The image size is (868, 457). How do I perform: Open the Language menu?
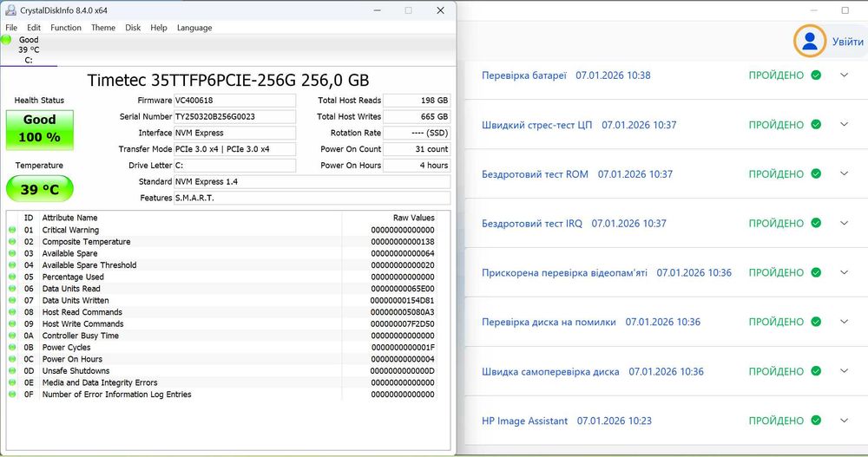coord(194,28)
